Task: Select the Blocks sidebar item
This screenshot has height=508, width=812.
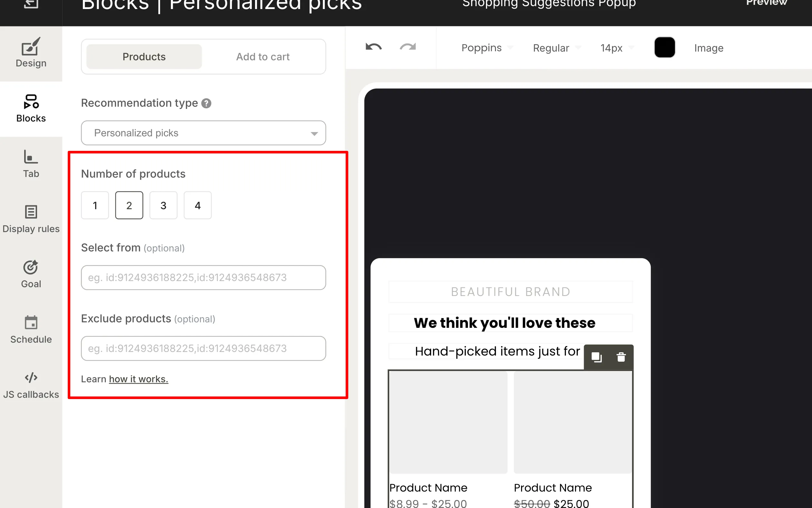Action: point(31,109)
